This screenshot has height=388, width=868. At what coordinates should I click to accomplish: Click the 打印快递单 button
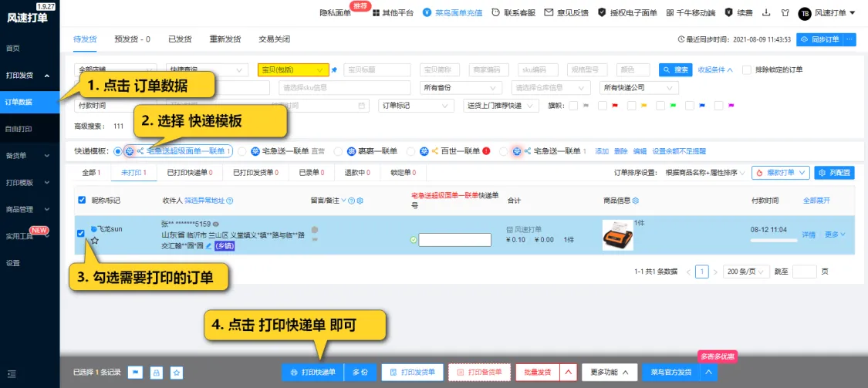(312, 373)
